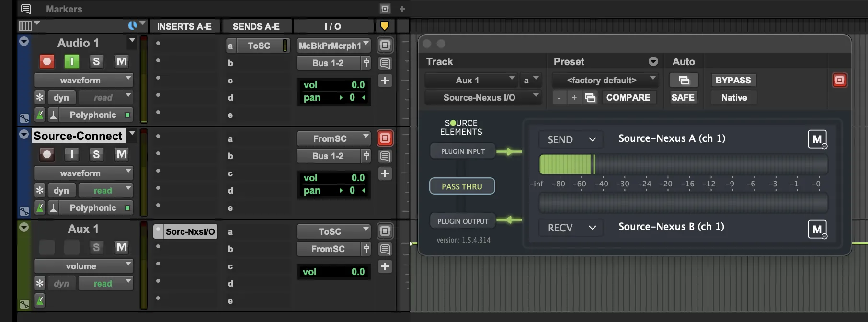Open Aux 1 ToSC input selector
Screen dimensions: 868x322
tap(333, 231)
